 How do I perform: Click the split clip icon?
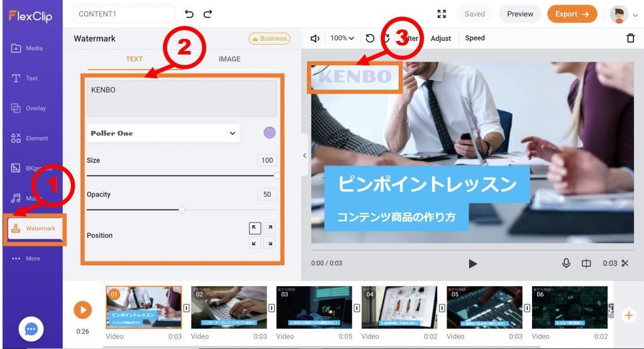[586, 263]
